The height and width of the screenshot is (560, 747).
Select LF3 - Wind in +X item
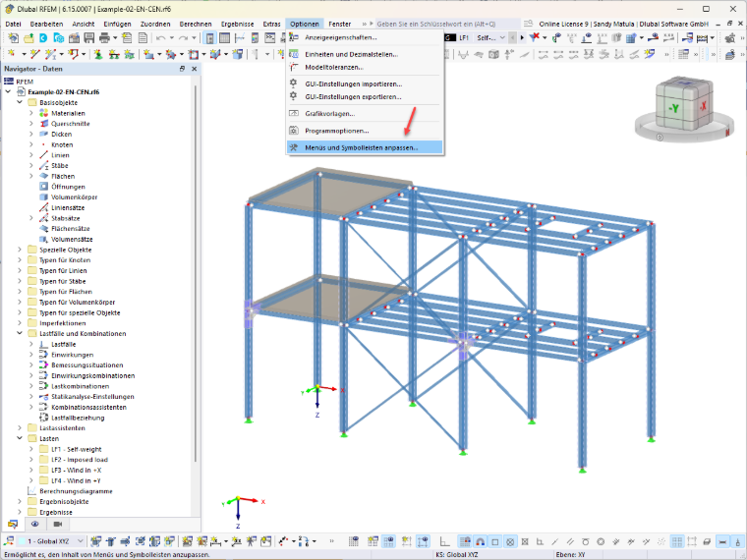[77, 470]
